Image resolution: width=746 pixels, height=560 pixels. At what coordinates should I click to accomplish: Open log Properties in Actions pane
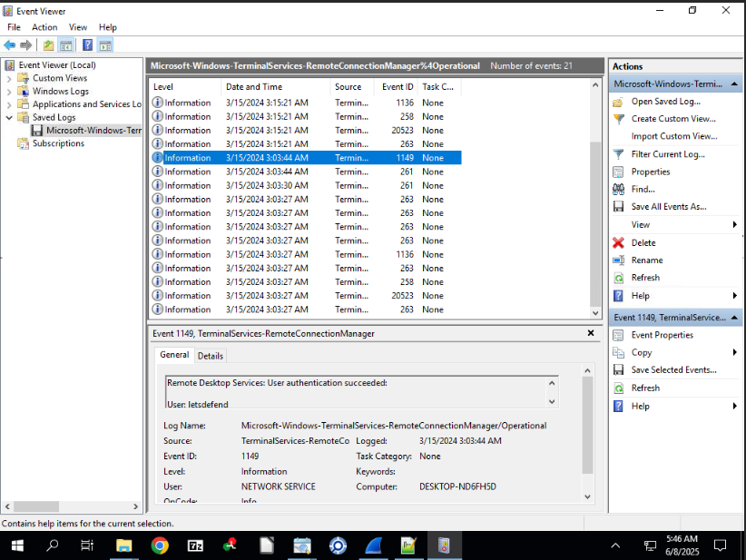(651, 172)
